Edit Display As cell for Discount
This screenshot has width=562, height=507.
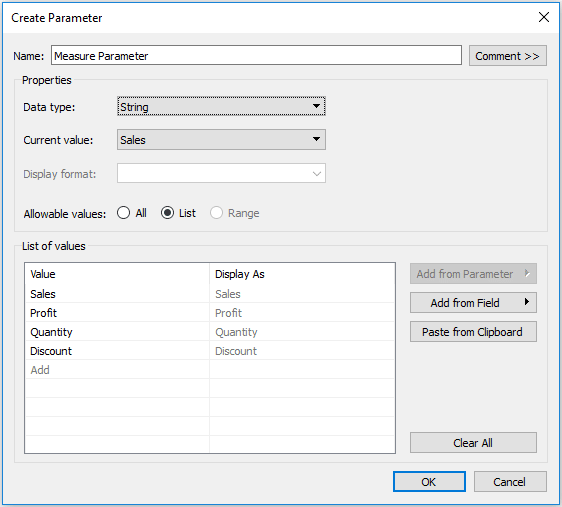coord(302,351)
